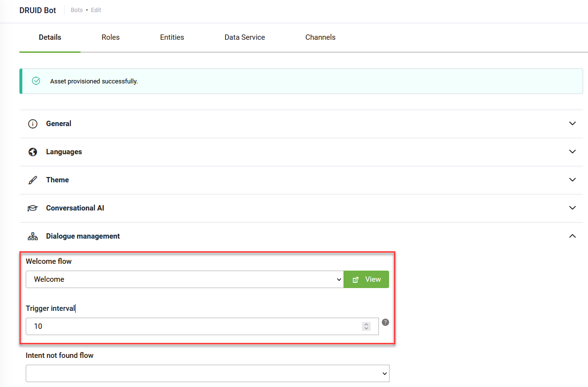The width and height of the screenshot is (588, 387).
Task: Click the Dialogue management hierarchy icon
Action: [33, 236]
